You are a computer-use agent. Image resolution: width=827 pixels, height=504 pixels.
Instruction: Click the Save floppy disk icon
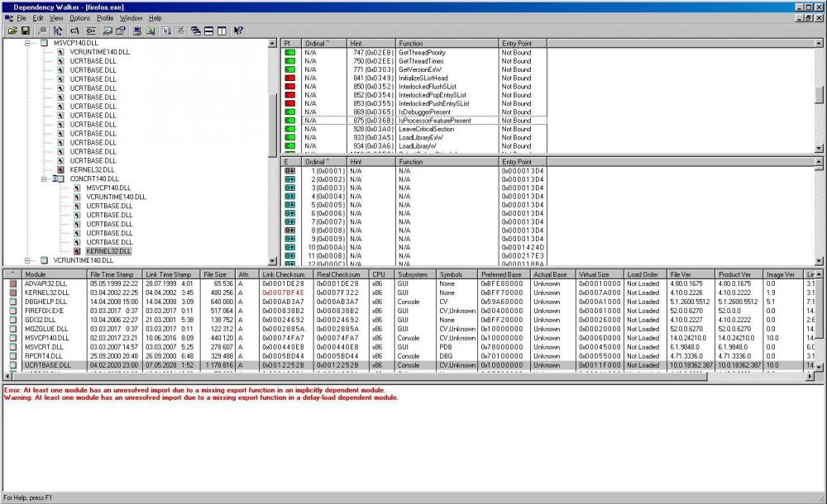point(26,31)
